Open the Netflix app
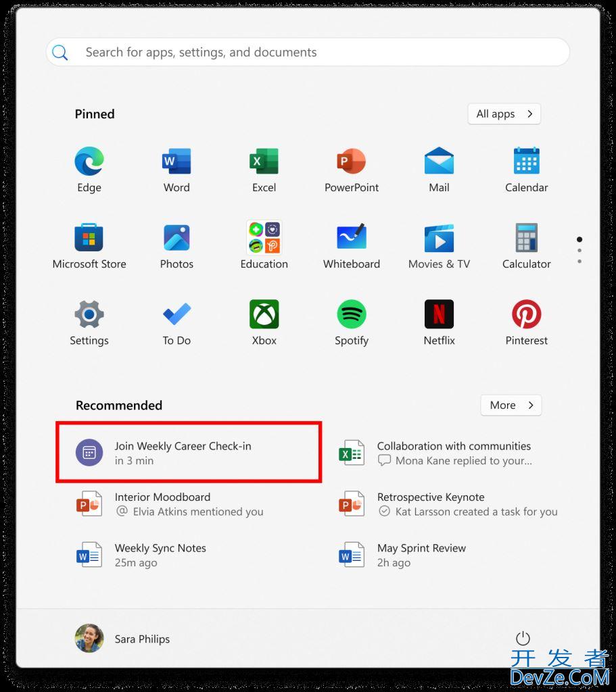The width and height of the screenshot is (616, 692). click(x=439, y=314)
